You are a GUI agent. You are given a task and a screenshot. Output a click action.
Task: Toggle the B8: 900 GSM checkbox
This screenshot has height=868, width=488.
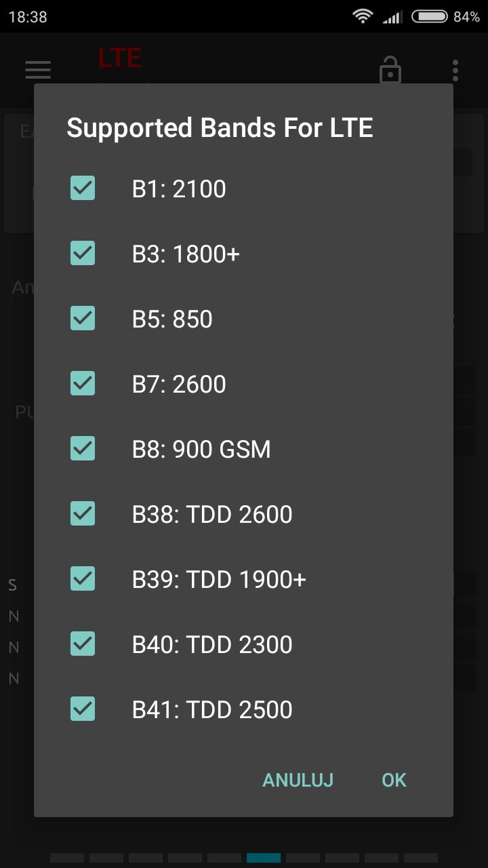click(x=83, y=449)
